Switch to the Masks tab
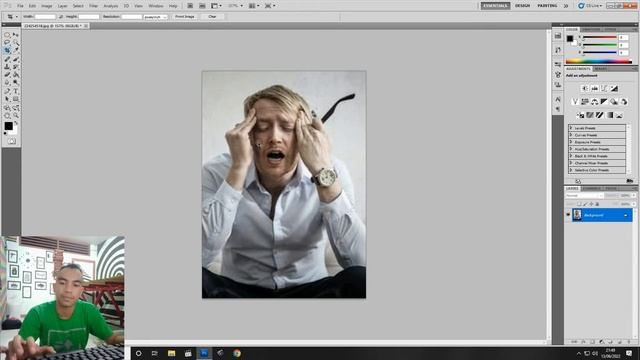This screenshot has width=640, height=360. [601, 69]
